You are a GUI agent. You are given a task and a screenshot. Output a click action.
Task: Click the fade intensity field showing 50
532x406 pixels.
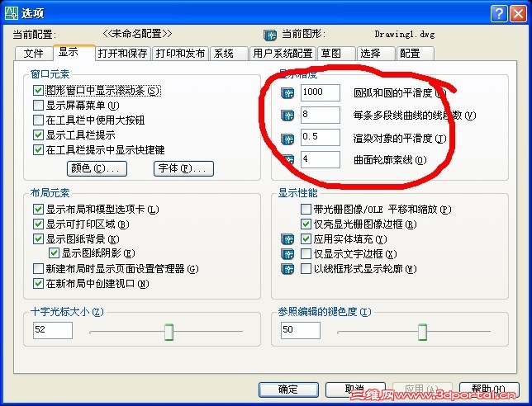(301, 330)
